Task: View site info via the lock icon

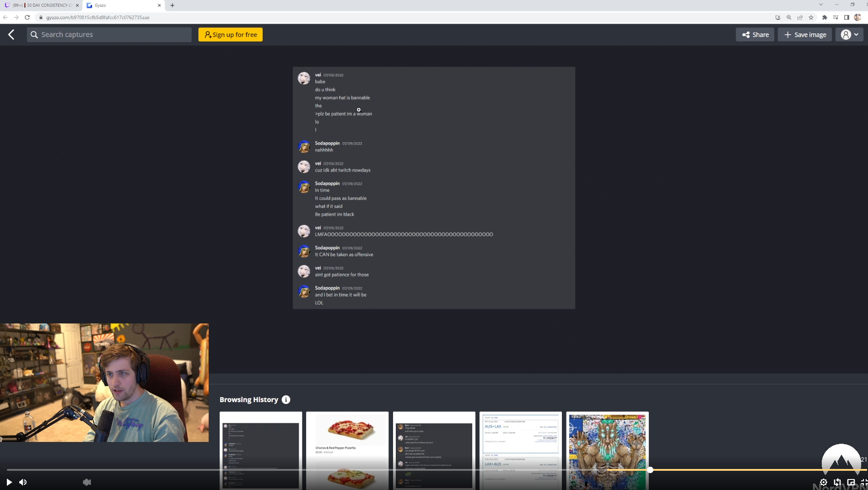Action: (41, 17)
